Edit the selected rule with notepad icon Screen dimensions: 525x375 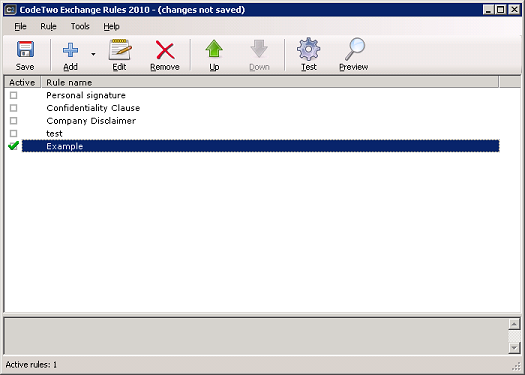tap(120, 55)
